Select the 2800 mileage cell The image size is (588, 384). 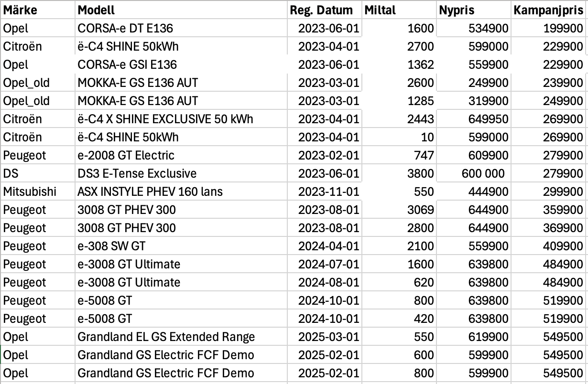[399, 228]
